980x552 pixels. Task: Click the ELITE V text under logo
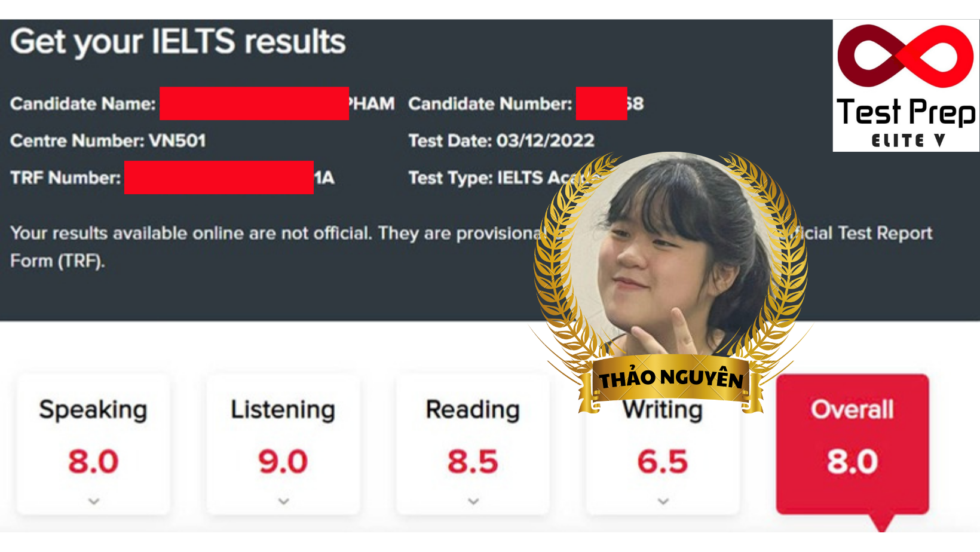pyautogui.click(x=908, y=141)
